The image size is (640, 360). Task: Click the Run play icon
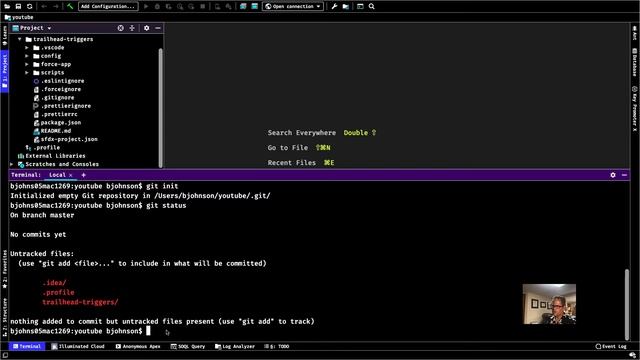click(146, 7)
